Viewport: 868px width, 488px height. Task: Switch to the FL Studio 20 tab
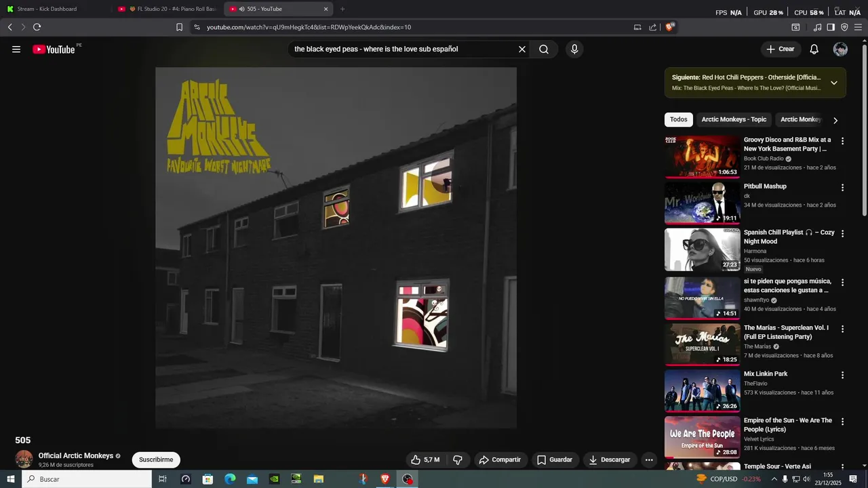(x=168, y=9)
